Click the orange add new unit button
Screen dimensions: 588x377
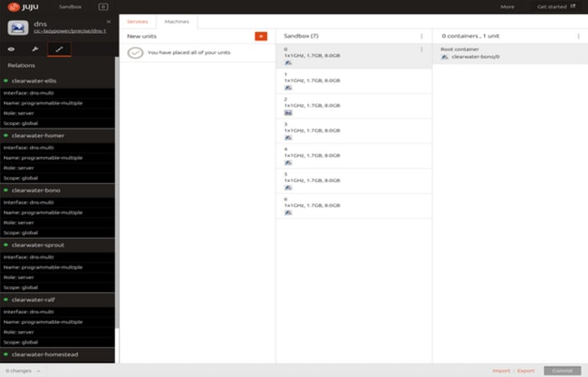[261, 36]
